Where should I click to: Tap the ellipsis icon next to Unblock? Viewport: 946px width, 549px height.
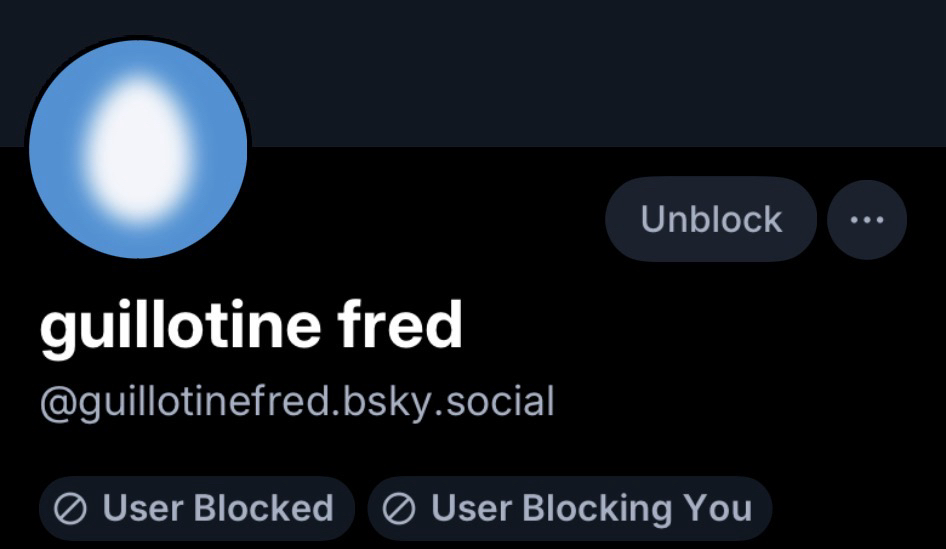866,219
